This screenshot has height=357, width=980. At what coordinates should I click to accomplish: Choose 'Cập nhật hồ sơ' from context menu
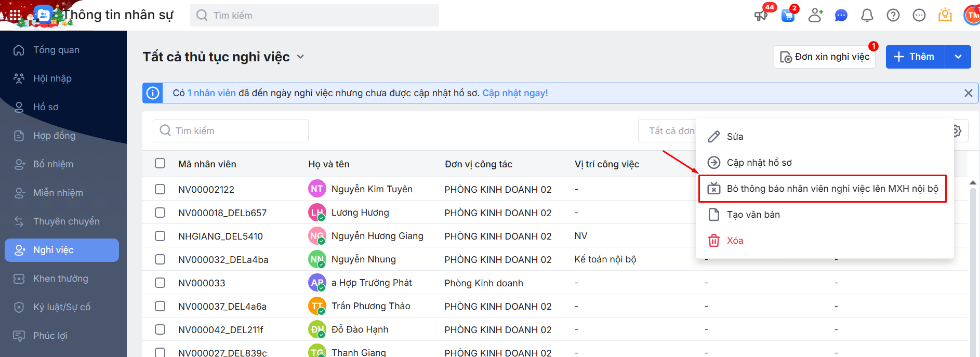click(759, 163)
